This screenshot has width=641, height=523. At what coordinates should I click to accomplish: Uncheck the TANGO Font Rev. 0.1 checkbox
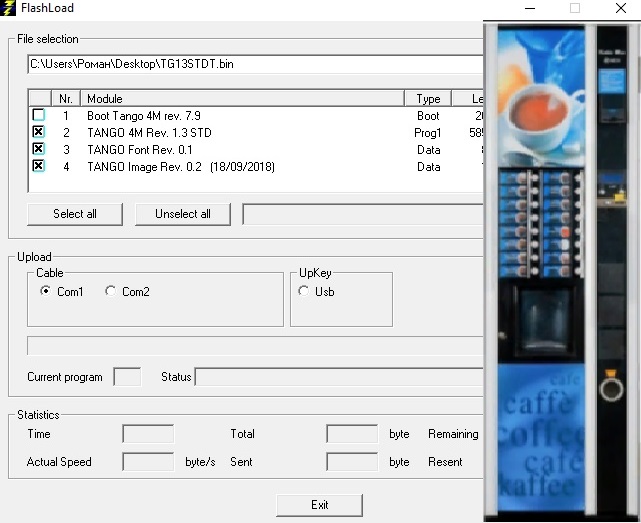coord(38,149)
